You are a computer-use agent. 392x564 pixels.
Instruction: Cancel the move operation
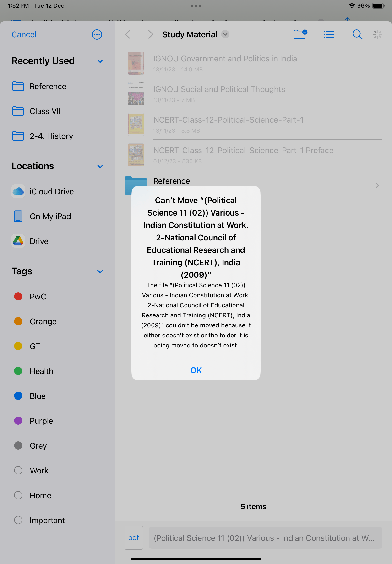[24, 34]
